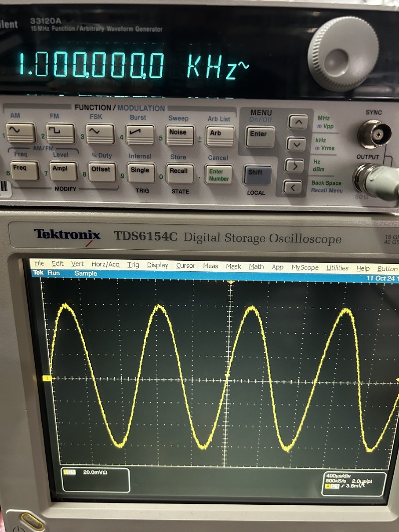Open the Vert menu
399x532 pixels.
[x=77, y=264]
